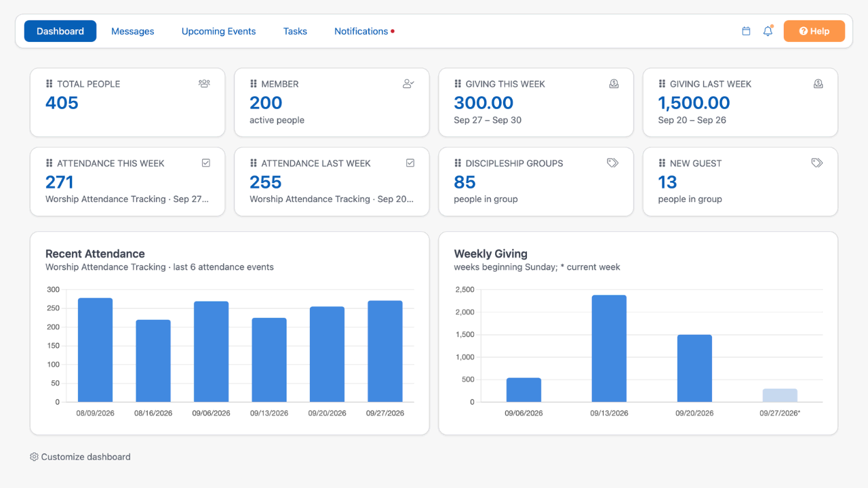Click the tag icon on Discipleship Groups card
The height and width of the screenshot is (488, 868).
[x=613, y=163]
